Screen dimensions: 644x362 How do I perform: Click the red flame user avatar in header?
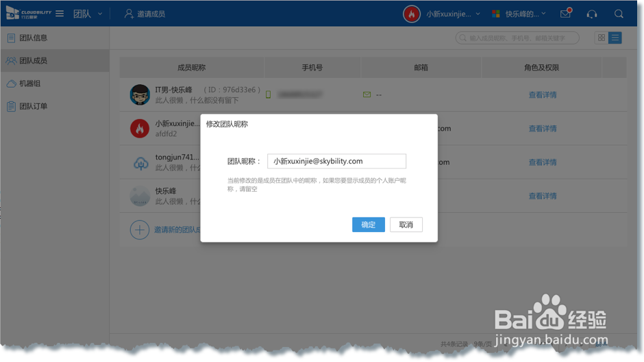pos(412,14)
